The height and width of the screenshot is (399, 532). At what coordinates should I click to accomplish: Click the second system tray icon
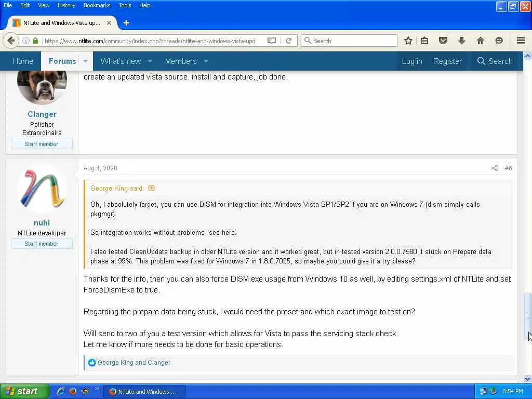494,392
